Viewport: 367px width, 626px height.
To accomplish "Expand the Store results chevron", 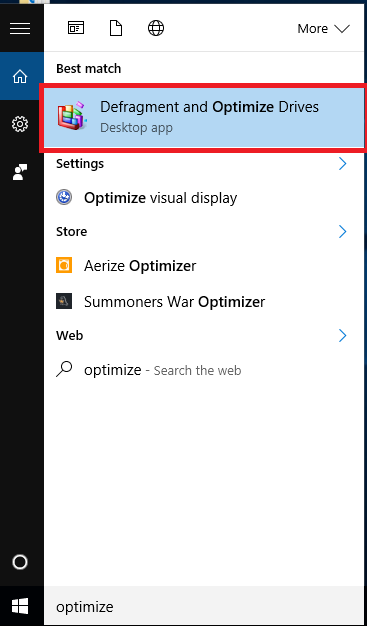I will (x=342, y=232).
